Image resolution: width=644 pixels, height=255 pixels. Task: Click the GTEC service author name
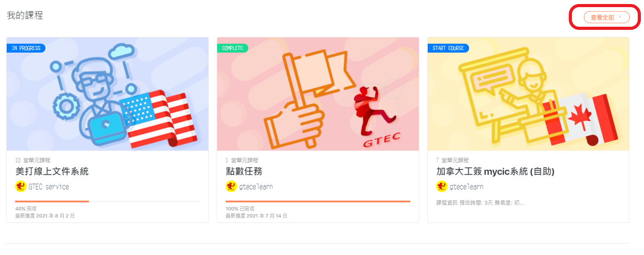pyautogui.click(x=49, y=187)
